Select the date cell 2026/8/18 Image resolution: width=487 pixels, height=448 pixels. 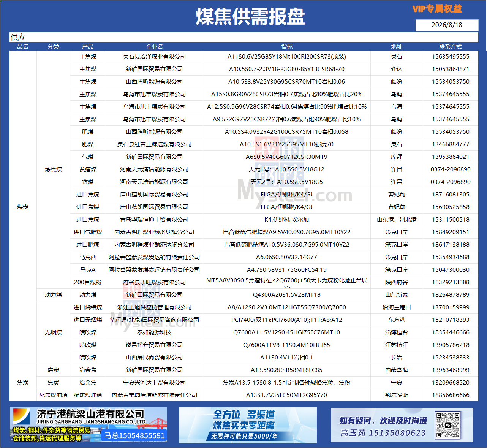click(447, 25)
